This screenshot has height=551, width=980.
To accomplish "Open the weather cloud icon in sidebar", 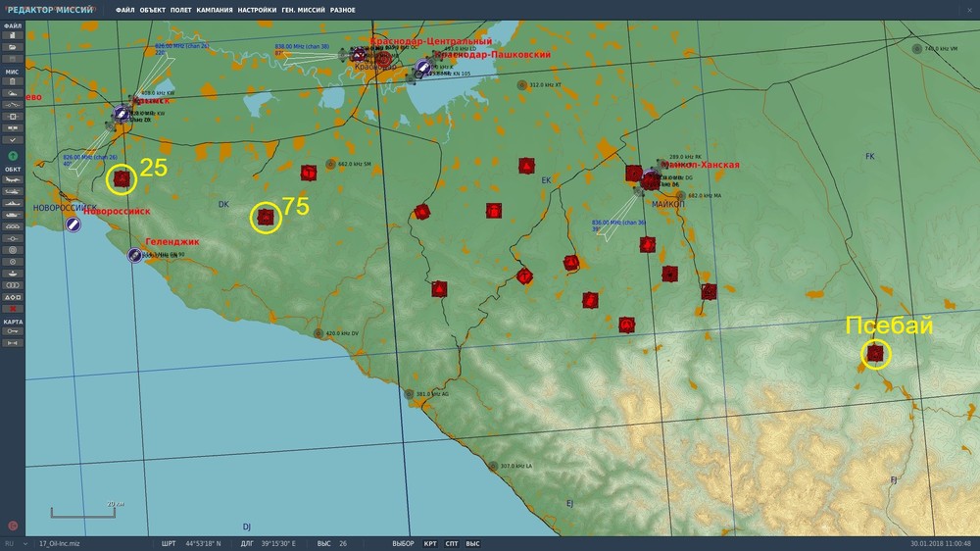I will coord(13,93).
